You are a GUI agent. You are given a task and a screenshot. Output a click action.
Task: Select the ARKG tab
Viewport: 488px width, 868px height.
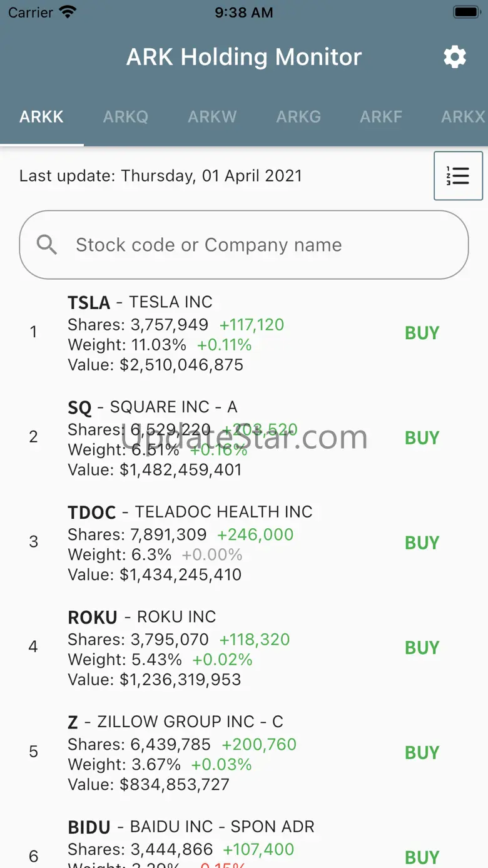click(x=298, y=117)
